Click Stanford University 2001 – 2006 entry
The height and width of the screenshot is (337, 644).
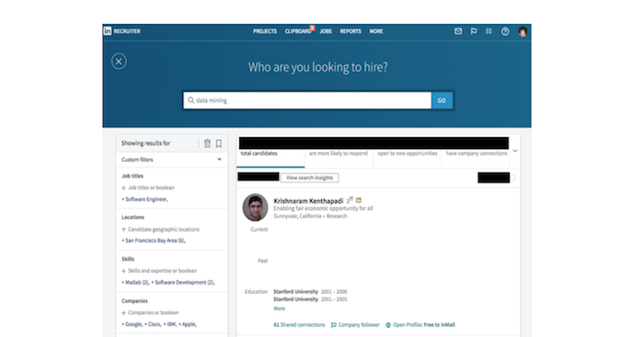click(x=311, y=292)
